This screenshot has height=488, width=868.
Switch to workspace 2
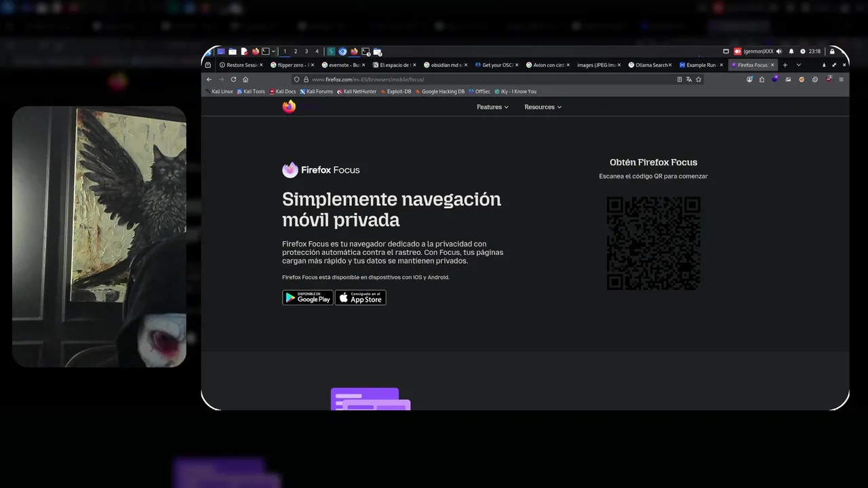pyautogui.click(x=296, y=52)
